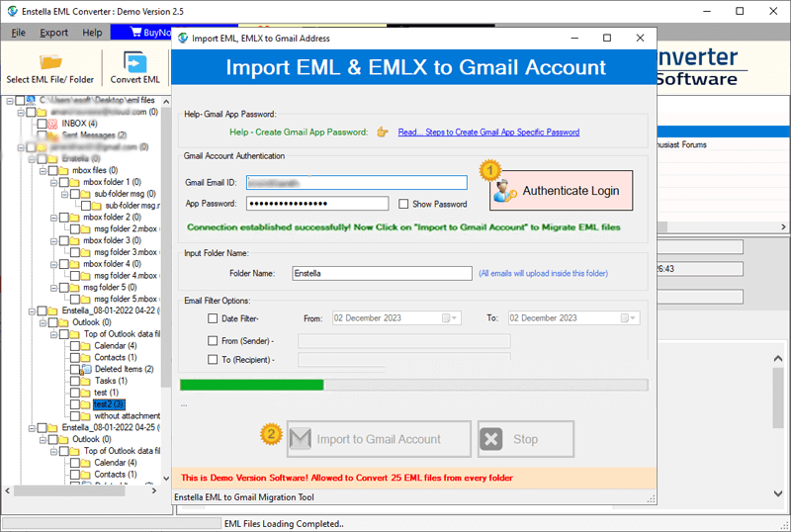Open the From date picker dropdown
Image resolution: width=791 pixels, height=532 pixels.
point(449,318)
